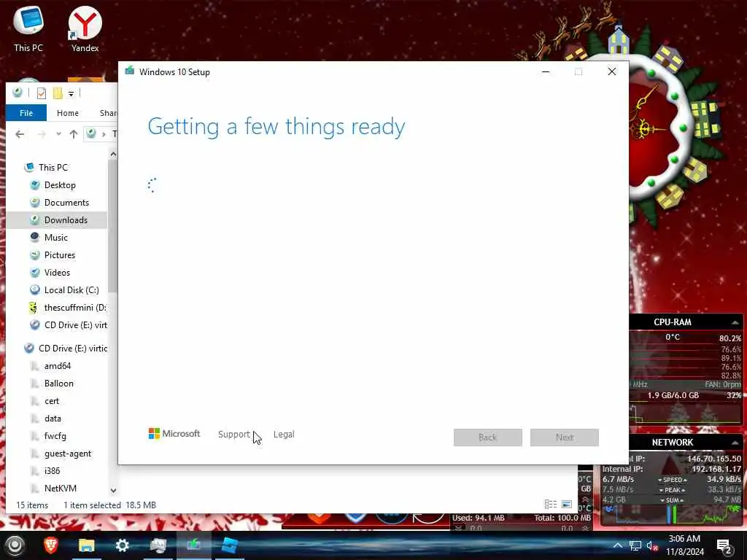Select the guest-agent folder in tree

(x=67, y=454)
